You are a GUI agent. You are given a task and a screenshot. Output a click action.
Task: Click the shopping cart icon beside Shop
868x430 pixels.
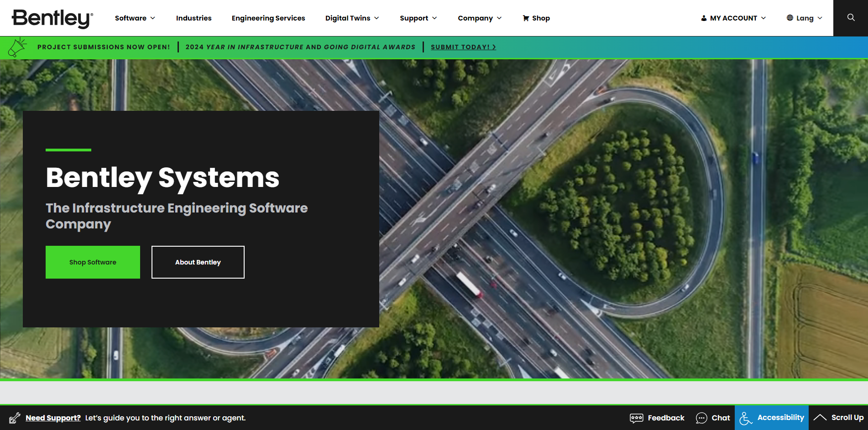tap(526, 18)
